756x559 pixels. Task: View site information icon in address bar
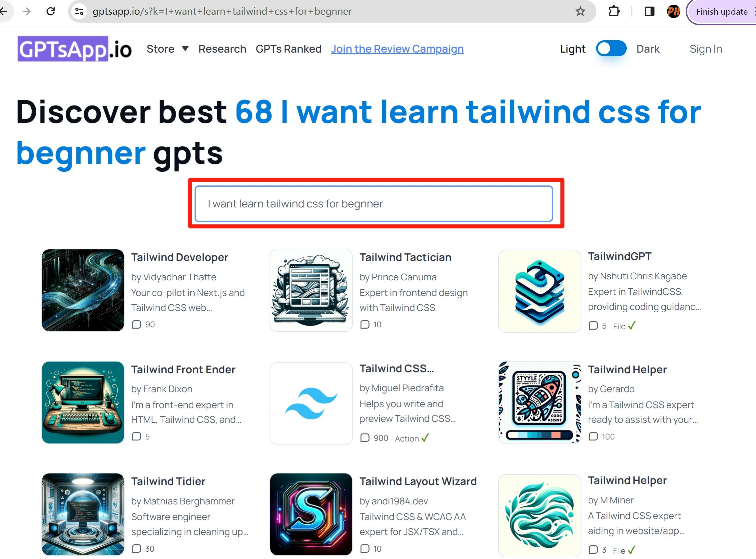click(x=80, y=12)
